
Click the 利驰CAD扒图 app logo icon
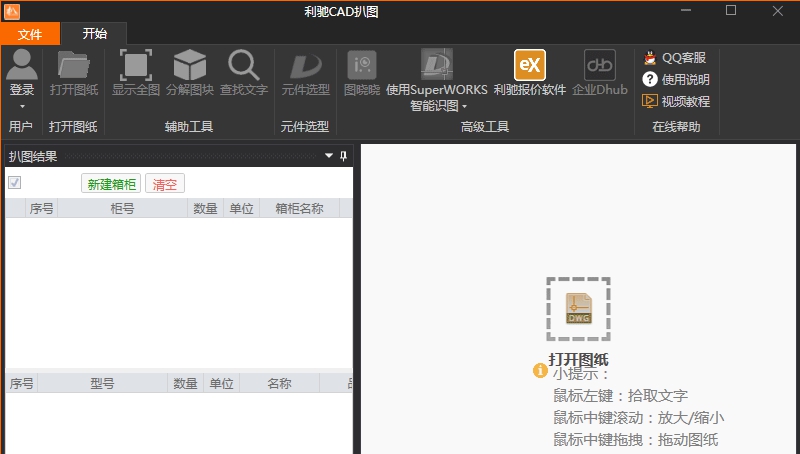[12, 11]
